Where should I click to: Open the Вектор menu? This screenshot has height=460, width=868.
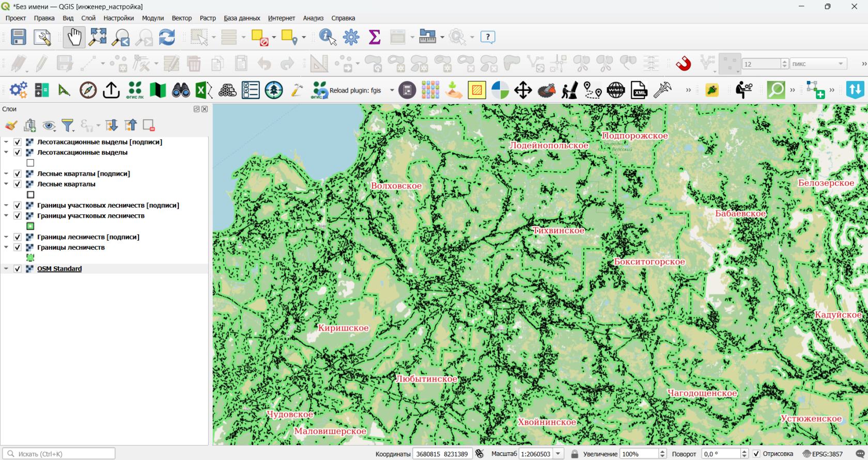click(x=182, y=18)
